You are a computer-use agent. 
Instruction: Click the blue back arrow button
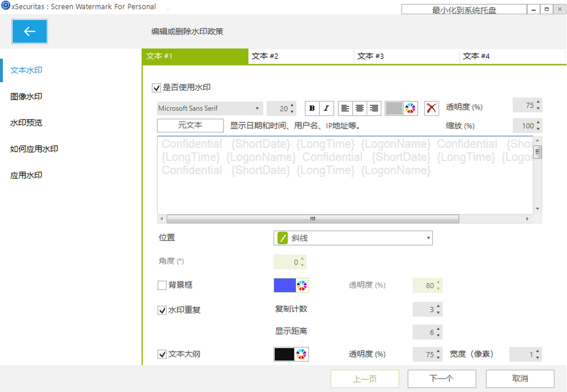pos(29,32)
